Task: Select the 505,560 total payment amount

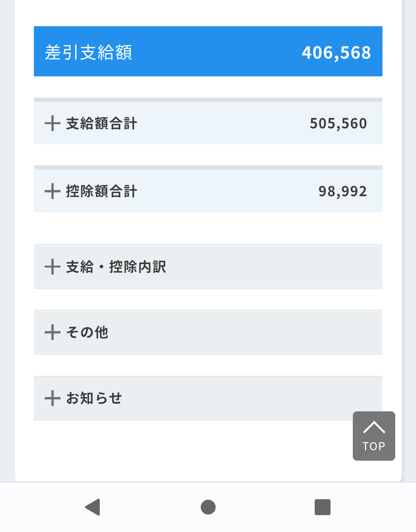Action: click(x=338, y=124)
